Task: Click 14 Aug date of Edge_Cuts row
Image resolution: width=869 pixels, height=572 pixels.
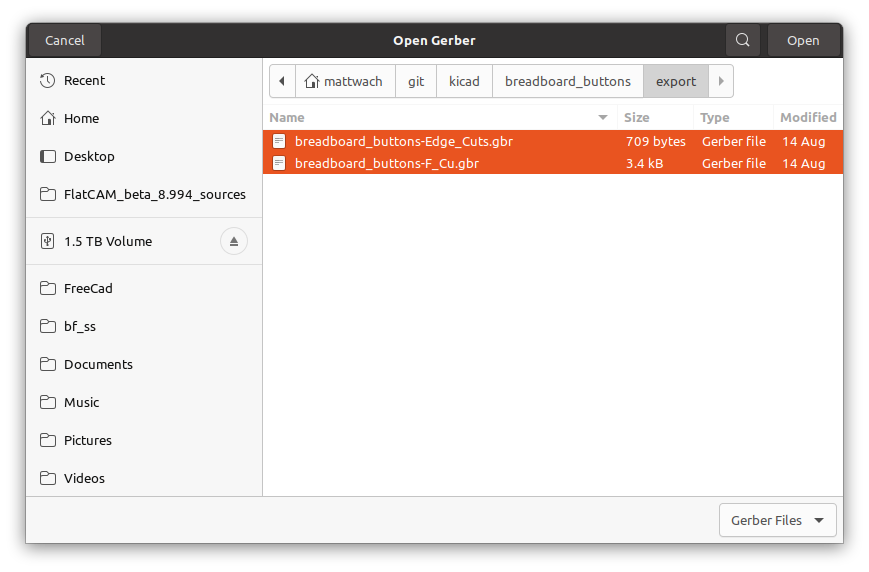Action: [x=804, y=141]
